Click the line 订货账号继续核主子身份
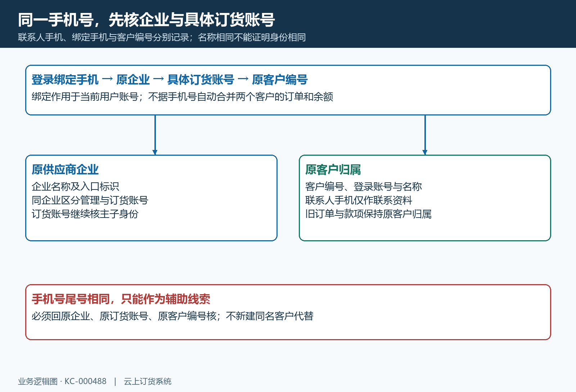This screenshot has width=576, height=392. pyautogui.click(x=85, y=214)
